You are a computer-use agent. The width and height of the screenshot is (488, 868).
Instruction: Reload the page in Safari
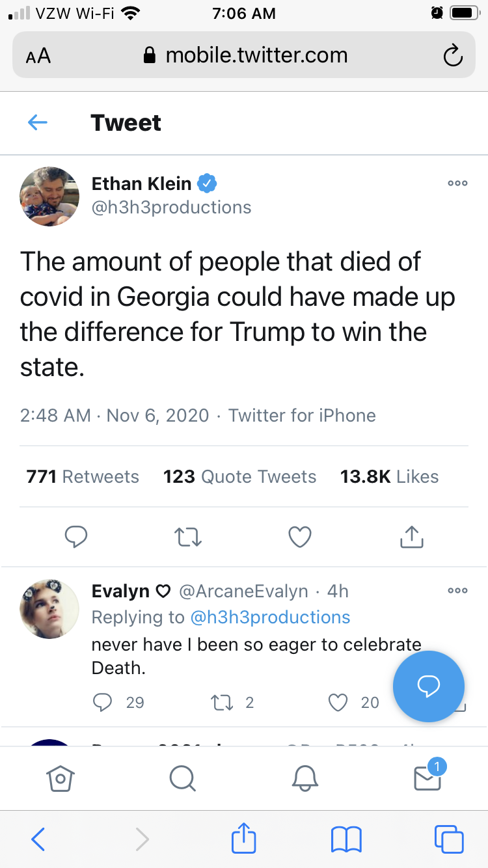(x=453, y=56)
